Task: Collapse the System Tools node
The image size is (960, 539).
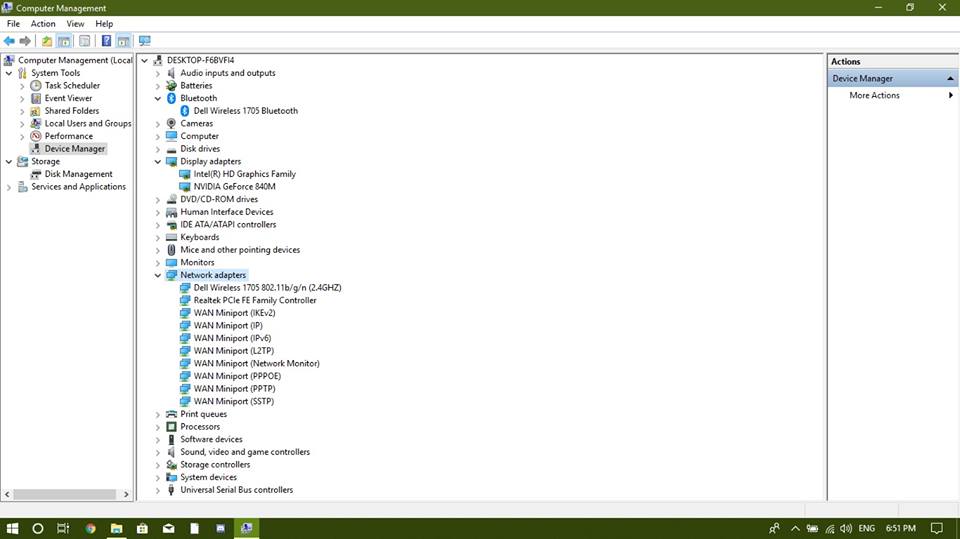Action: pyautogui.click(x=9, y=73)
